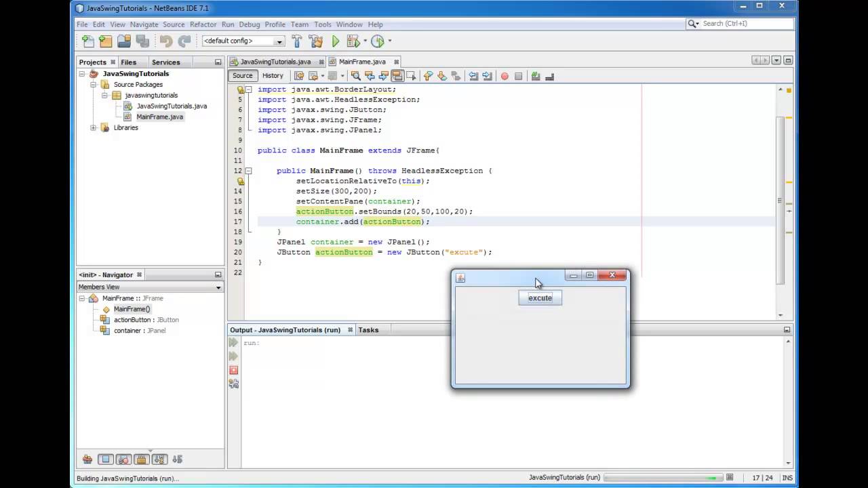Click the Build Project hammer icon
Image resolution: width=868 pixels, height=488 pixels.
297,41
